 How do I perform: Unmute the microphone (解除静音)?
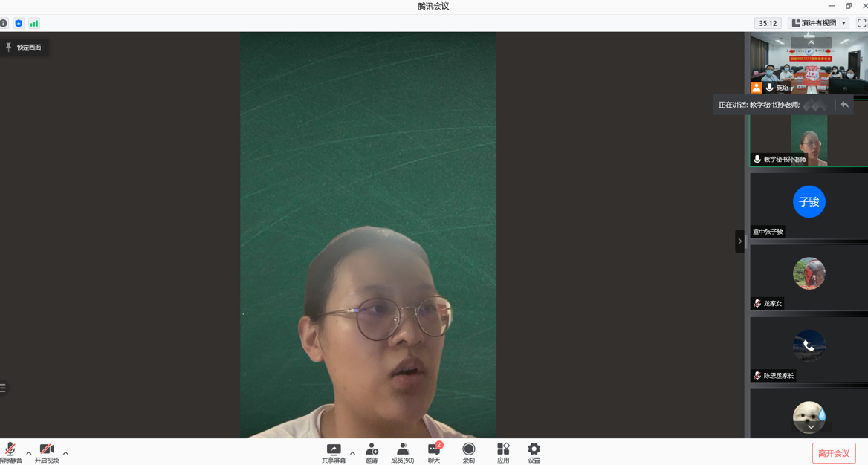tap(10, 452)
